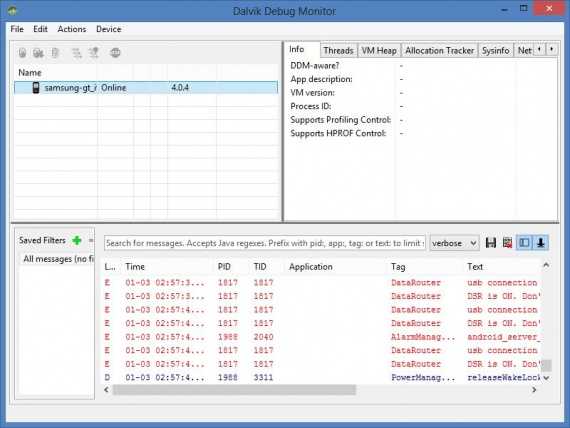Click the App description label
Viewport: 570px width, 428px height.
pos(321,79)
